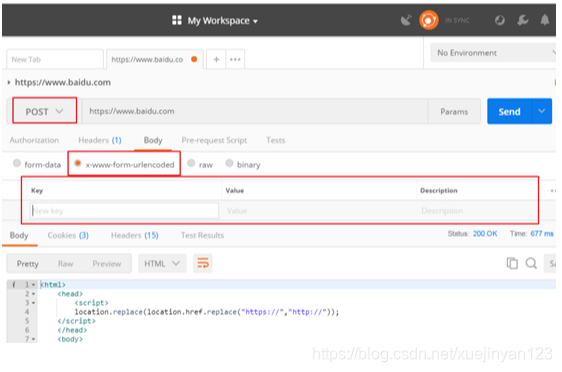This screenshot has height=372, width=562.
Task: Click the blue Send button
Action: pyautogui.click(x=509, y=111)
